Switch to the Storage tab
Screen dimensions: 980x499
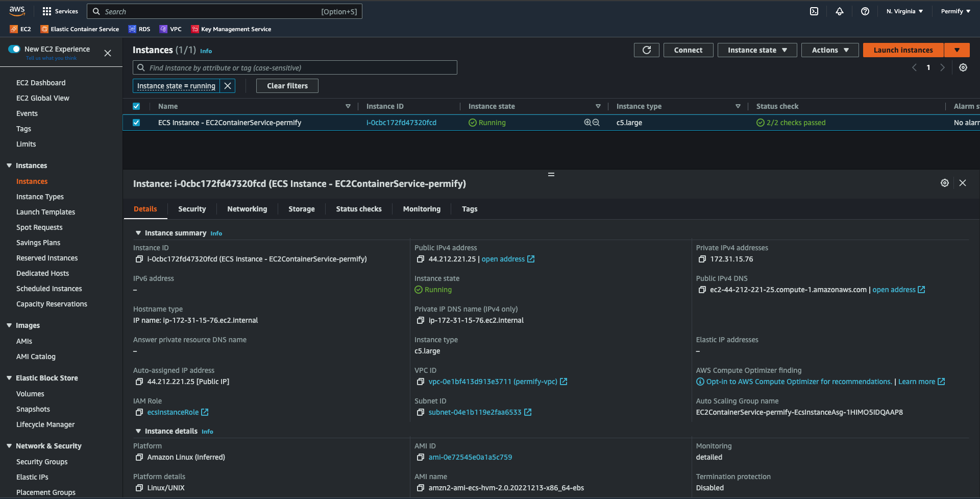click(302, 209)
